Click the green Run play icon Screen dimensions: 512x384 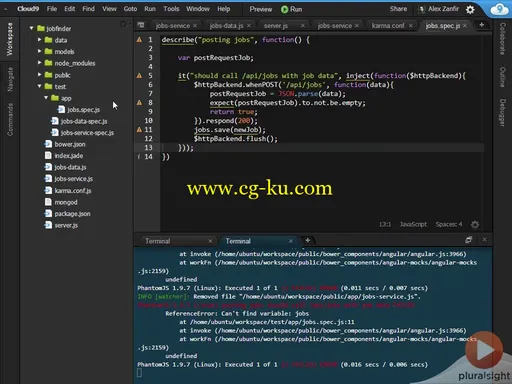point(284,9)
